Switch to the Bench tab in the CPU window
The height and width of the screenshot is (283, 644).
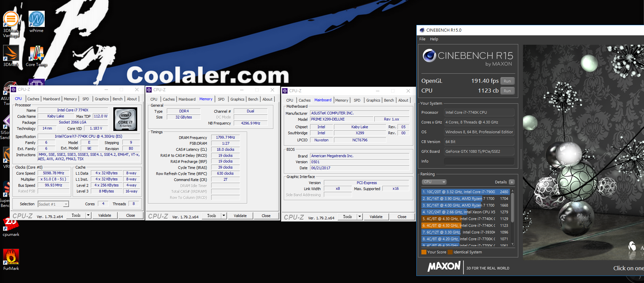point(118,99)
